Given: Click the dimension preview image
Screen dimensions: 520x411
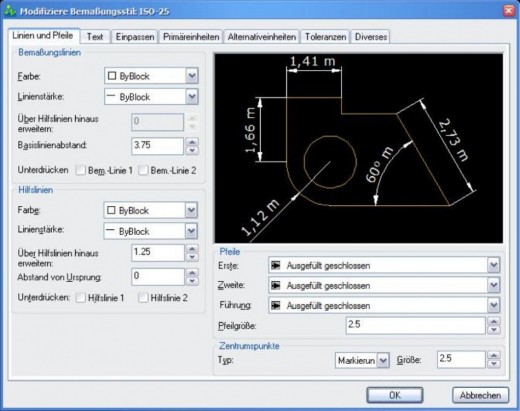Looking at the screenshot, I should point(359,148).
